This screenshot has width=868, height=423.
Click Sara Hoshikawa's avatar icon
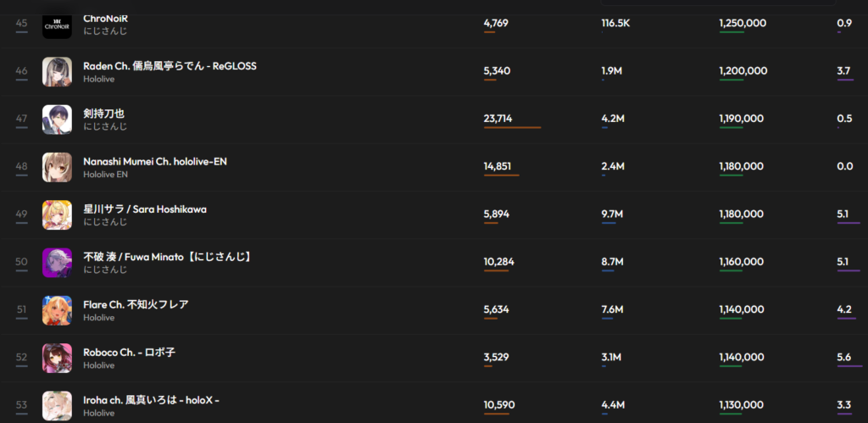[x=57, y=214]
